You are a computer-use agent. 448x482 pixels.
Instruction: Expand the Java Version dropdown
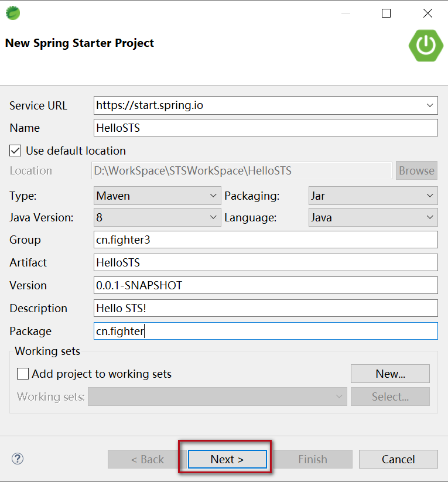pos(157,217)
